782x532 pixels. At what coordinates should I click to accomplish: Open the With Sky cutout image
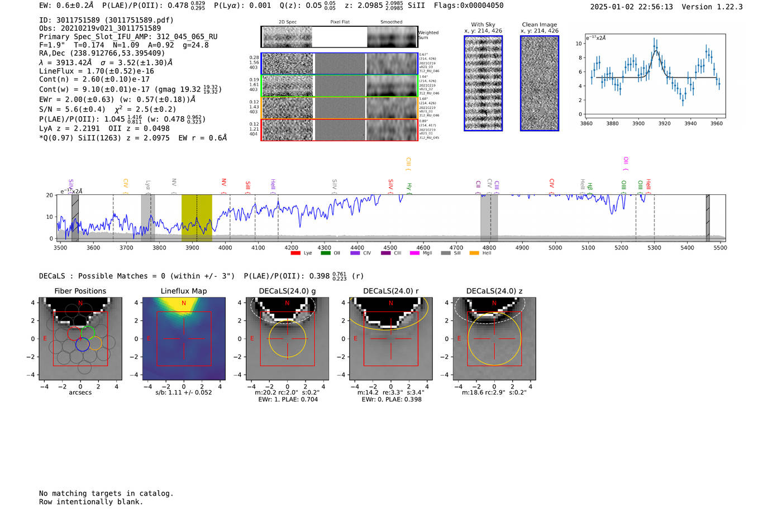pyautogui.click(x=483, y=83)
